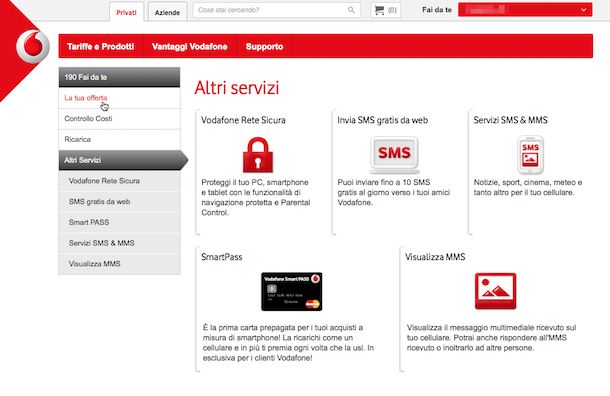The height and width of the screenshot is (396, 610).
Task: Open the Supporto menu
Action: pyautogui.click(x=265, y=46)
